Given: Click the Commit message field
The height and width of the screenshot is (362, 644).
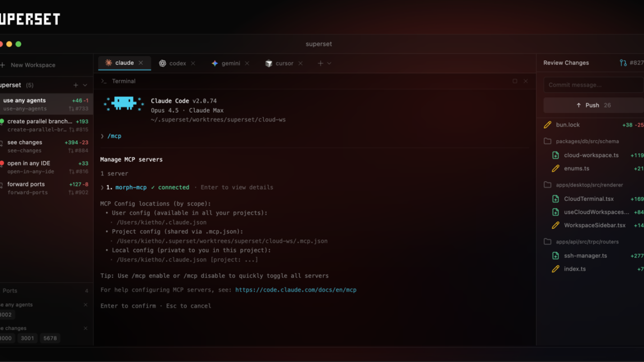Looking at the screenshot, I should pos(594,85).
